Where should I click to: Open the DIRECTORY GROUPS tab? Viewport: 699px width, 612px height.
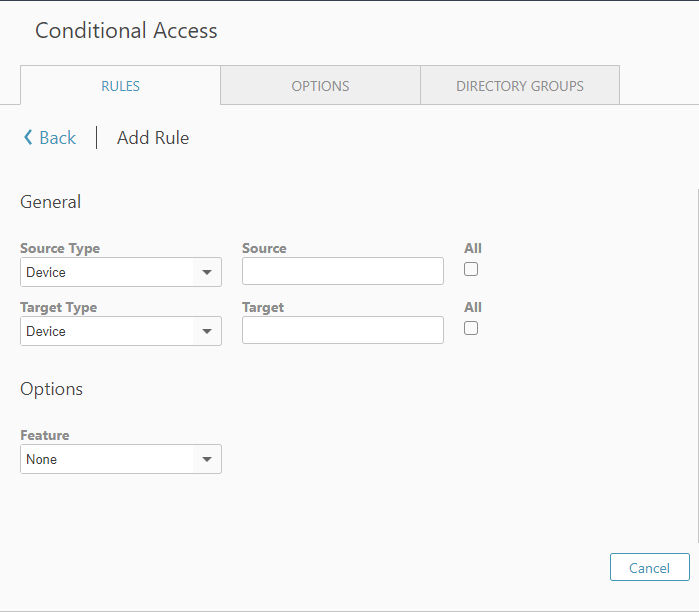pyautogui.click(x=520, y=86)
